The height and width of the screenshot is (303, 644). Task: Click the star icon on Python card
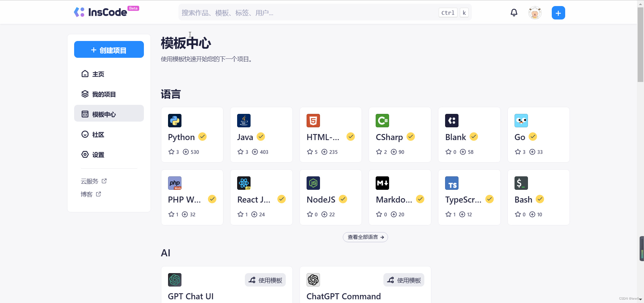point(171,152)
